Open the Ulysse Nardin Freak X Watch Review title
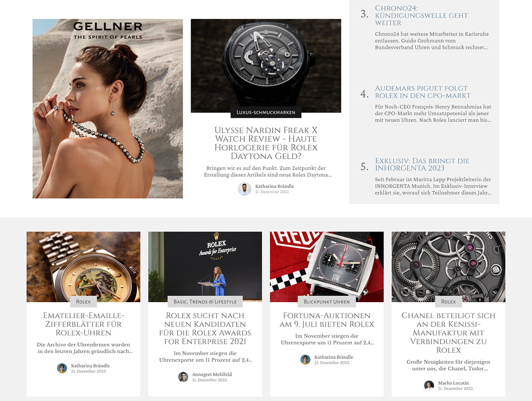The width and height of the screenshot is (532, 401). [x=266, y=143]
